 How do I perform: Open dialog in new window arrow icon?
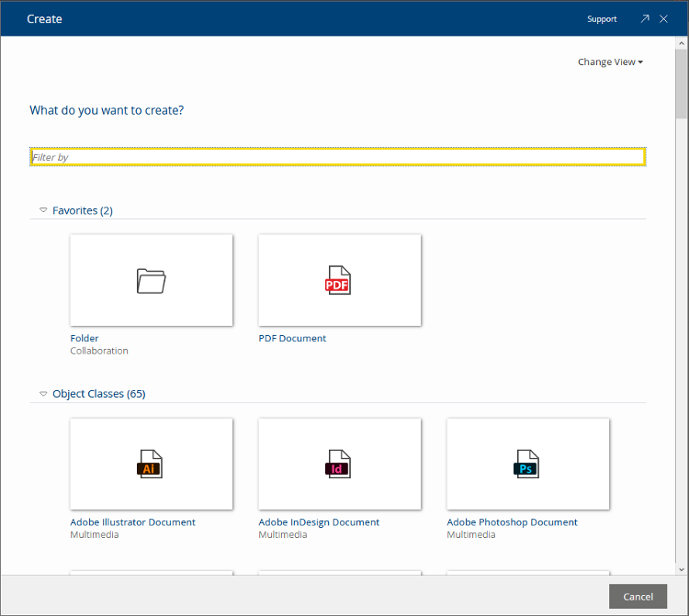click(645, 19)
